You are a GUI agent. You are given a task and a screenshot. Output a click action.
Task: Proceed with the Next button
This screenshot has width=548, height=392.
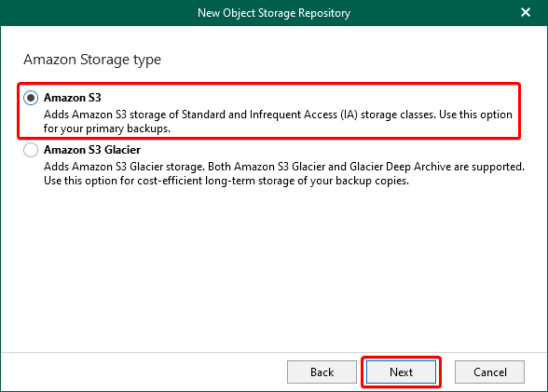401,372
